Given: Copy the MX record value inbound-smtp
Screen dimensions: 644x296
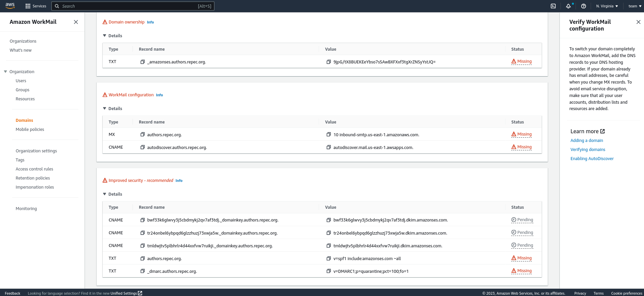Looking at the screenshot, I should 329,135.
